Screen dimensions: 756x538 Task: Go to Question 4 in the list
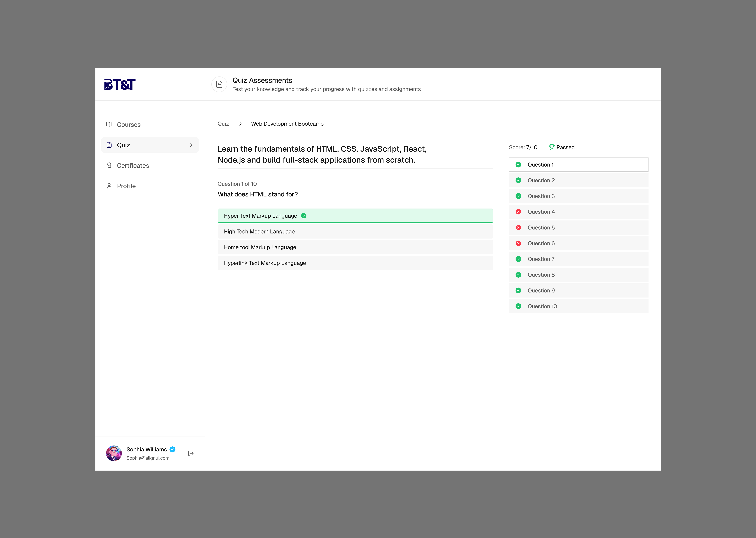click(x=579, y=212)
